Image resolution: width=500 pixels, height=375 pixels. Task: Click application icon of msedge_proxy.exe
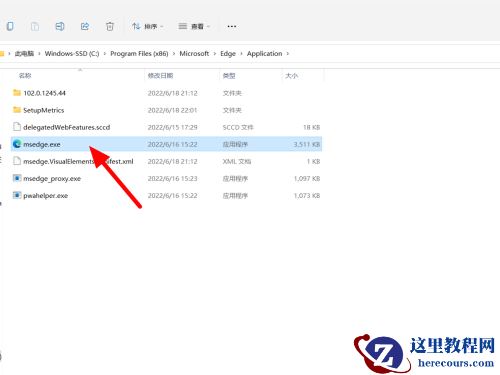tap(17, 178)
